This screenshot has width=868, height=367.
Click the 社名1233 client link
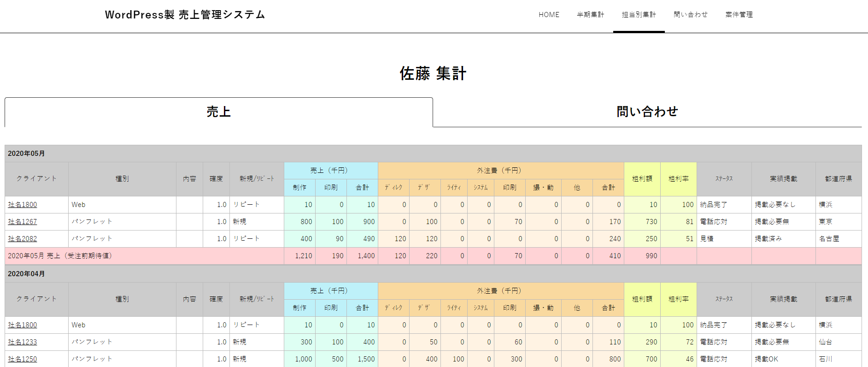tap(23, 342)
